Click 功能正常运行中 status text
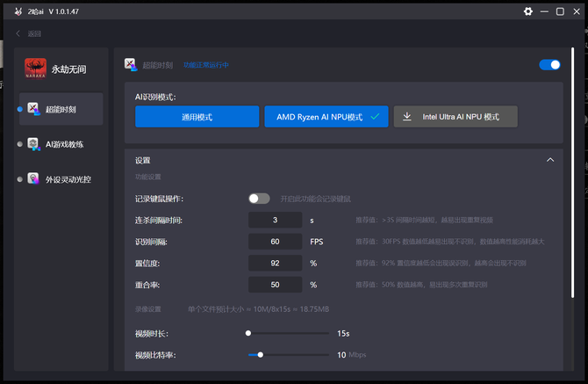The image size is (588, 384). (x=206, y=65)
